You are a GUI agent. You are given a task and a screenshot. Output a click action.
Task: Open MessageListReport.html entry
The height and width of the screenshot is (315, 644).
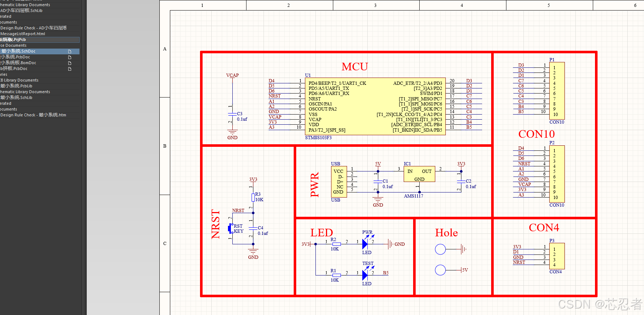point(23,34)
